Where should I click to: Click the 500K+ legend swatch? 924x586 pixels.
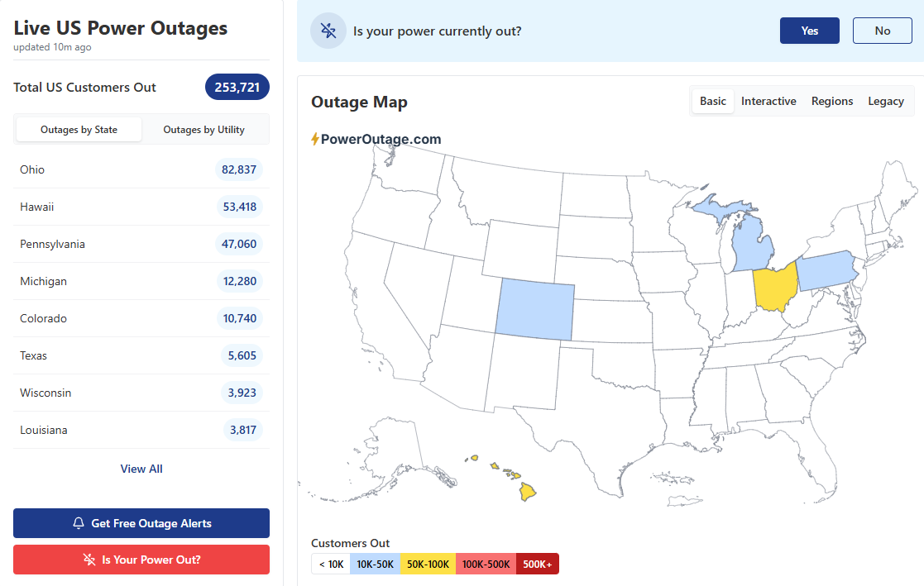pyautogui.click(x=538, y=565)
